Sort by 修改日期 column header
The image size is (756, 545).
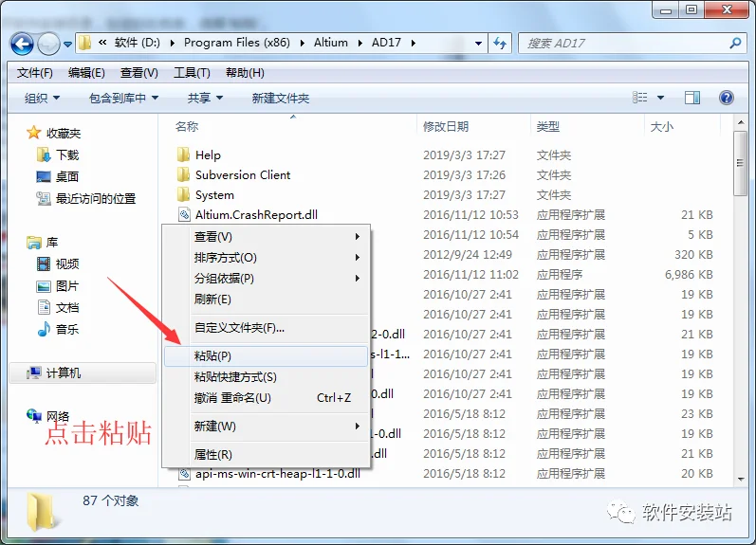pos(446,127)
